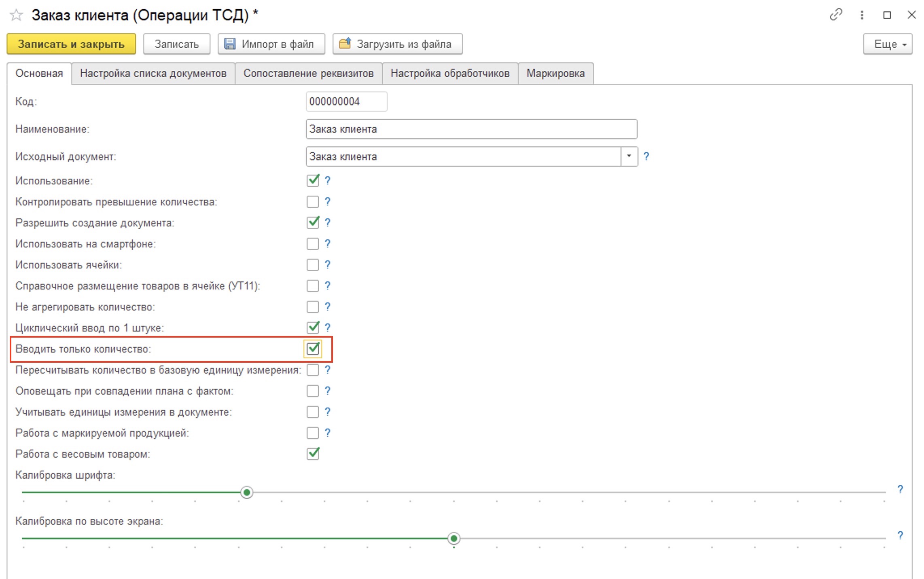Add form to favorites with star icon
This screenshot has width=924, height=579.
16,15
